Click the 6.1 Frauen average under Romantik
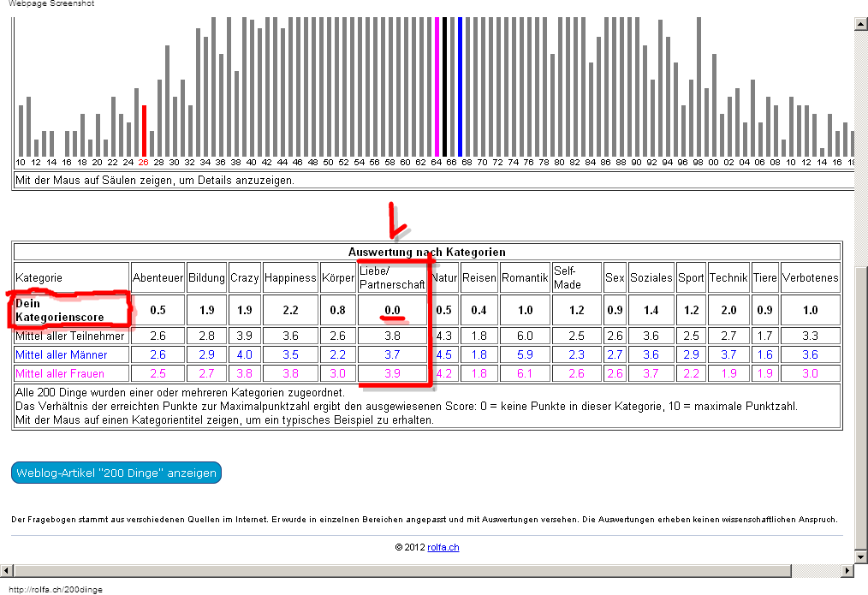Screen dimensions: 868x595 (x=525, y=373)
